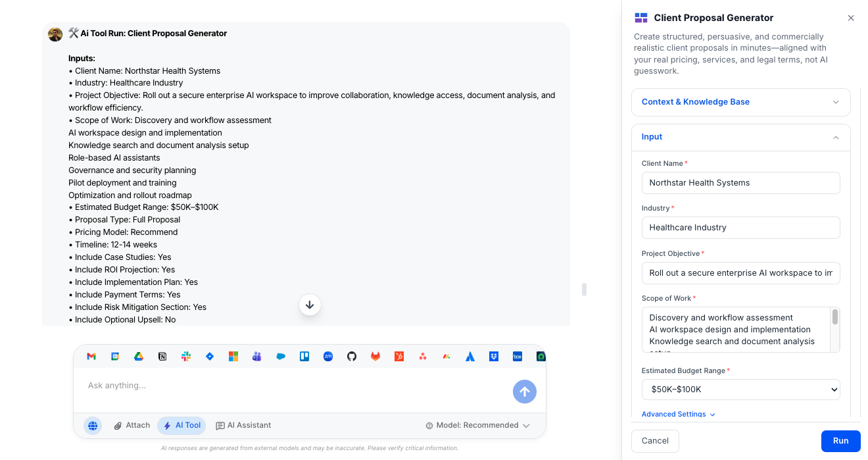Screen dimensions: 868x460
Task: Collapse the Input section
Action: (740, 137)
